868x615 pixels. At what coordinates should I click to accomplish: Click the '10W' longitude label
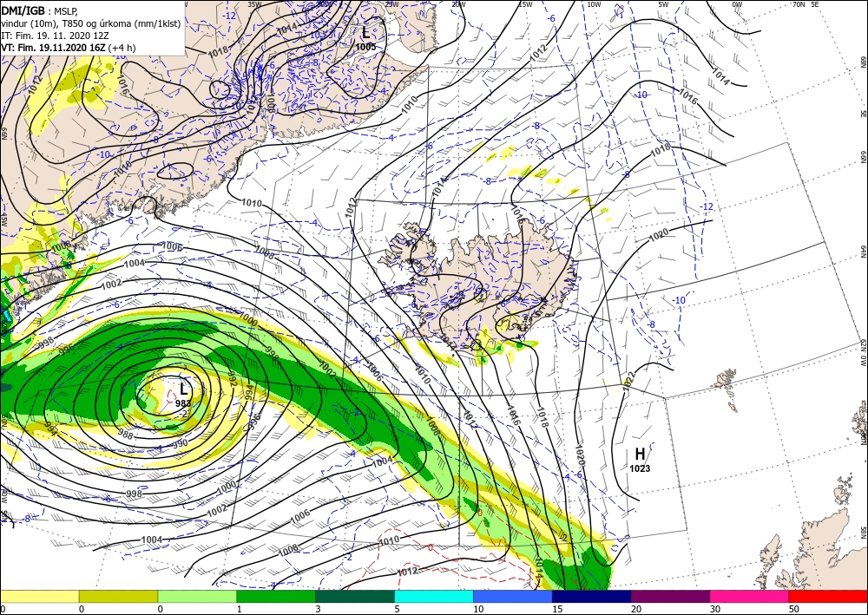[594, 4]
